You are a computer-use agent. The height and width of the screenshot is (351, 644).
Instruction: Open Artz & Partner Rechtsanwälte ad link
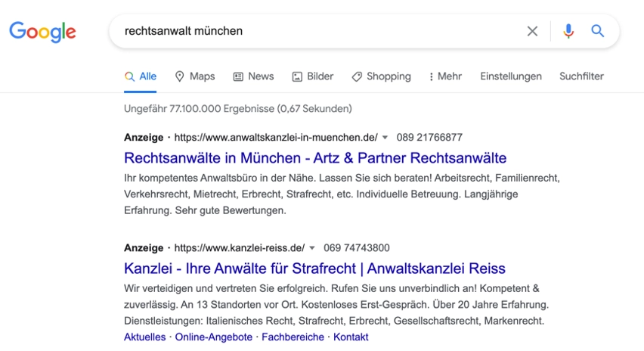click(x=314, y=158)
